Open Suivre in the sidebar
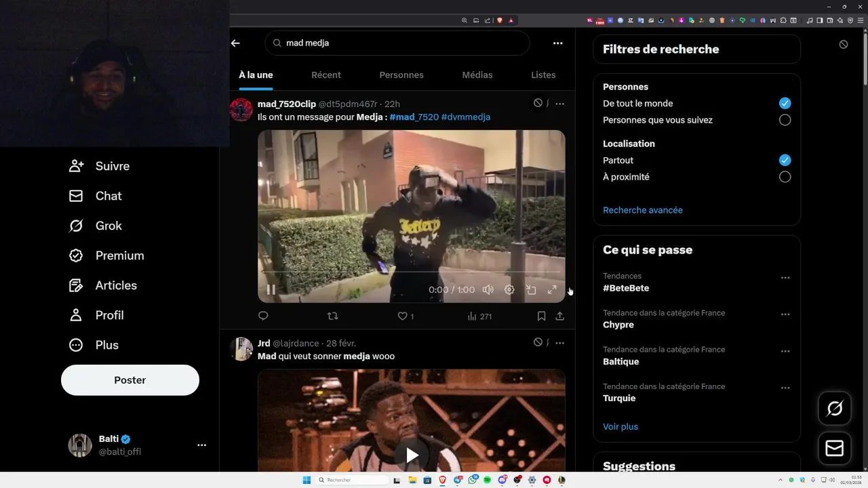This screenshot has height=488, width=868. 99,166
